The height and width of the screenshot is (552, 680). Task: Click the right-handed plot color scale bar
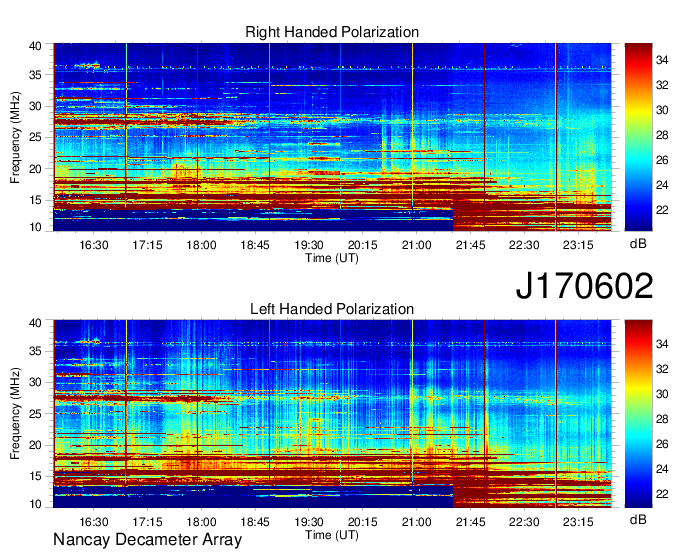click(638, 137)
